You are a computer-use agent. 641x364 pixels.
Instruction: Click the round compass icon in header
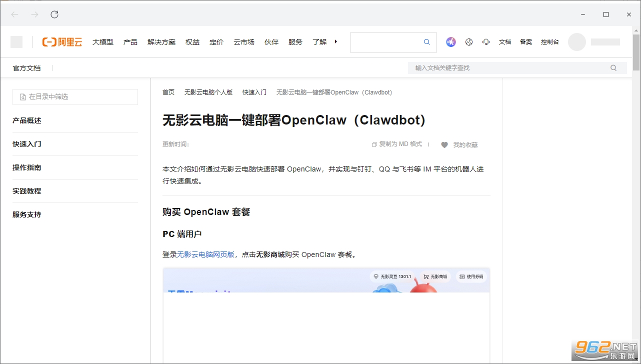(x=468, y=42)
